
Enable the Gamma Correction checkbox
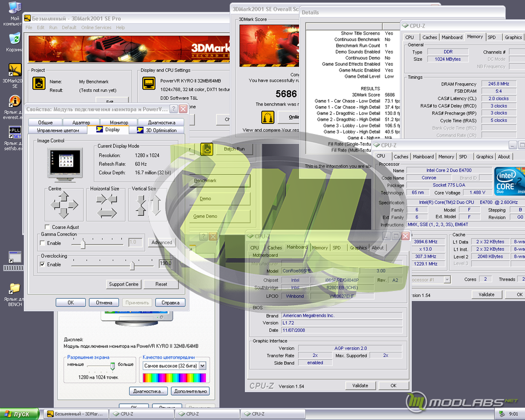43,243
